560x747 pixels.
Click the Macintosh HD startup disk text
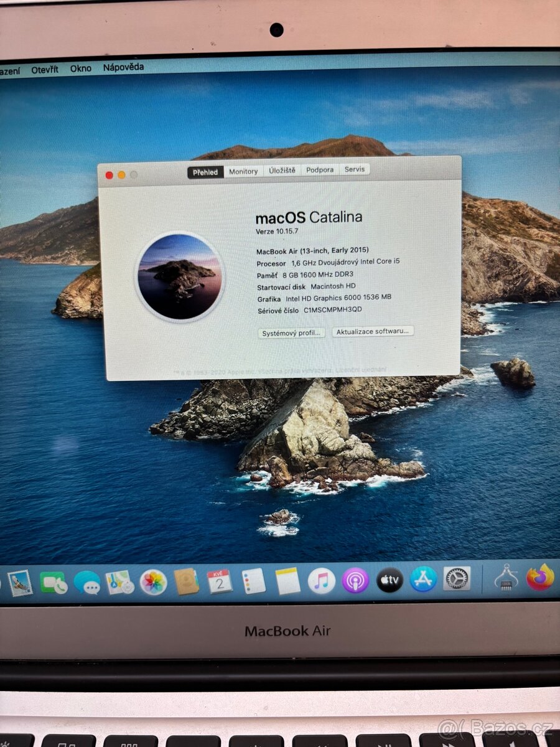coord(333,286)
